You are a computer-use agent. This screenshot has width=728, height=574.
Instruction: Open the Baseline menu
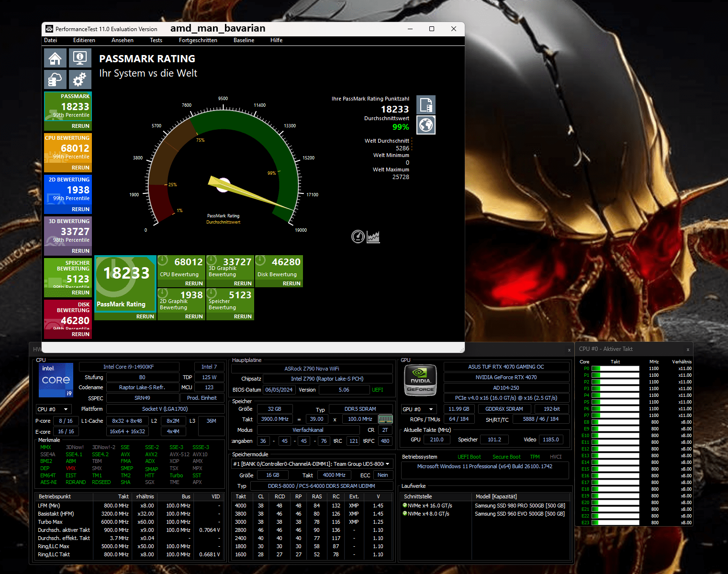pos(244,40)
